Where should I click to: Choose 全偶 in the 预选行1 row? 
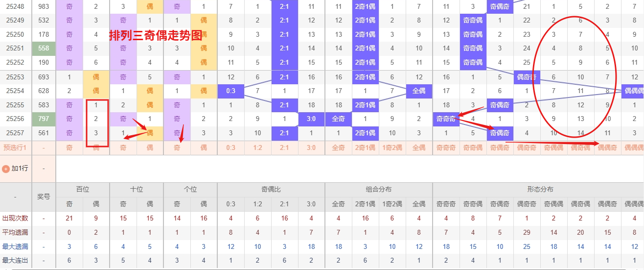(419, 147)
